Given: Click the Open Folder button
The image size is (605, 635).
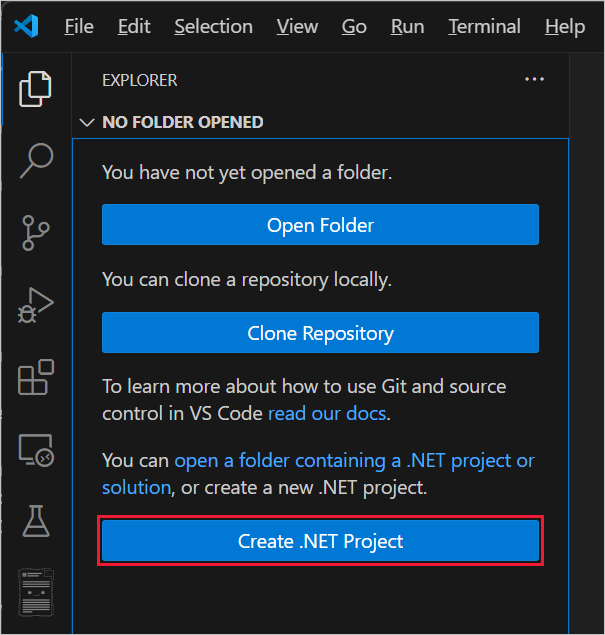Looking at the screenshot, I should (320, 225).
